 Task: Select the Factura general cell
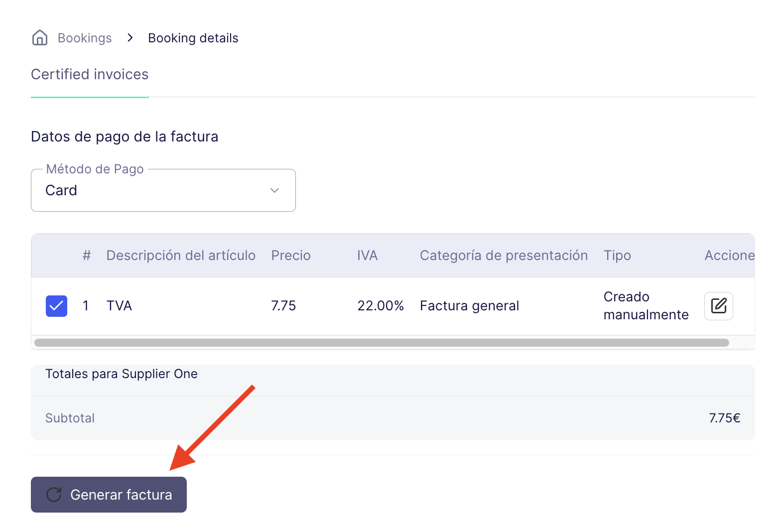[x=469, y=306]
